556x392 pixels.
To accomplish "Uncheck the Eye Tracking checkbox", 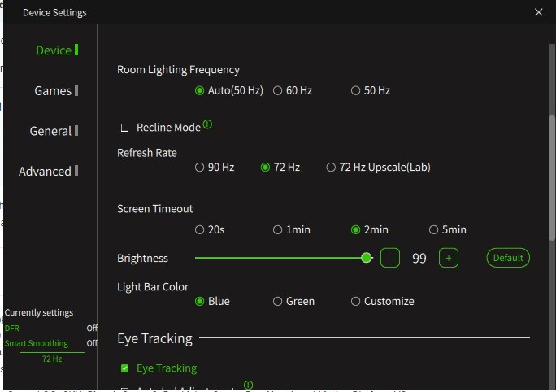I will pyautogui.click(x=124, y=368).
